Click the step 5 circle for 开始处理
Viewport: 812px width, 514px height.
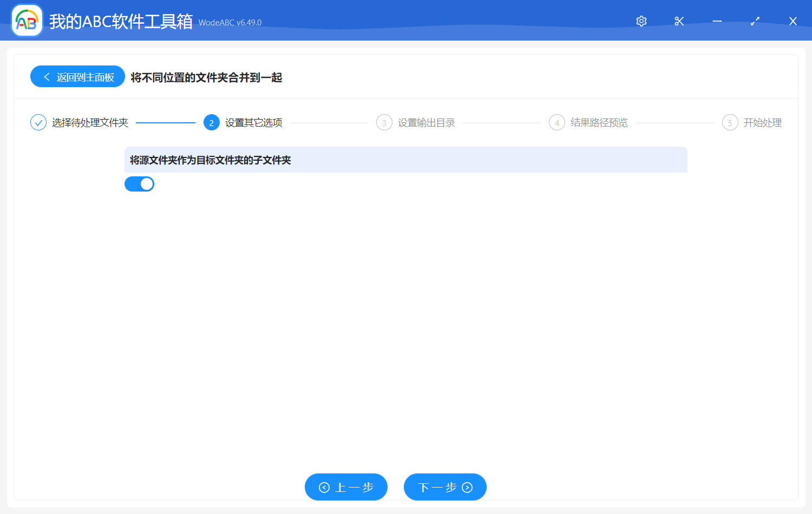[x=730, y=122]
